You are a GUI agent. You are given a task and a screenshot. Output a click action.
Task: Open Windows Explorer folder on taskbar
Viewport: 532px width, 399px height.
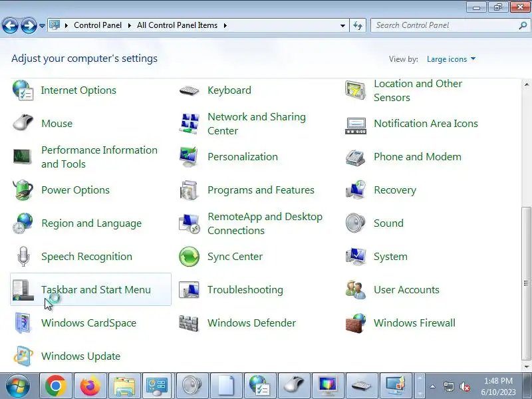(124, 386)
